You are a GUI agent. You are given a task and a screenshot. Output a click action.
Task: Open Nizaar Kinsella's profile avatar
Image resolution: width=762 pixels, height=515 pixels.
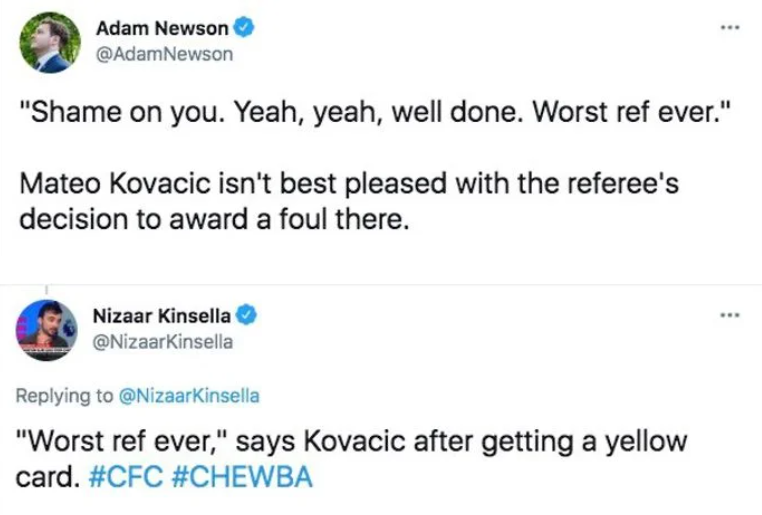48,330
